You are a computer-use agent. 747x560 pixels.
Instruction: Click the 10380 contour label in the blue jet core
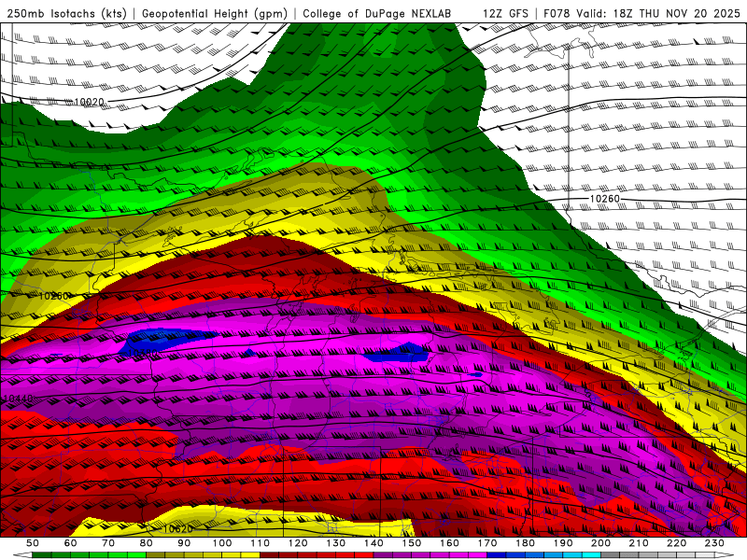(143, 354)
